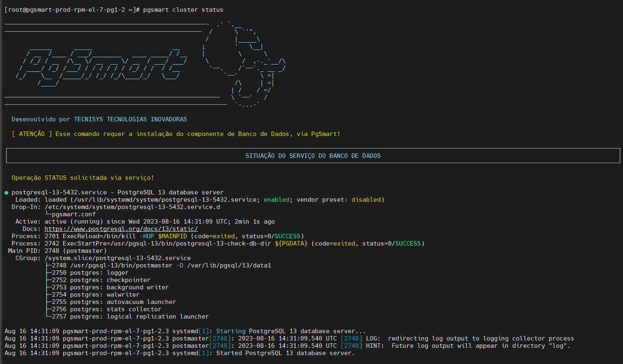Image resolution: width=623 pixels, height=364 pixels.
Task: Click '2757 postgres: logical replication launcher' entry
Action: click(x=130, y=317)
